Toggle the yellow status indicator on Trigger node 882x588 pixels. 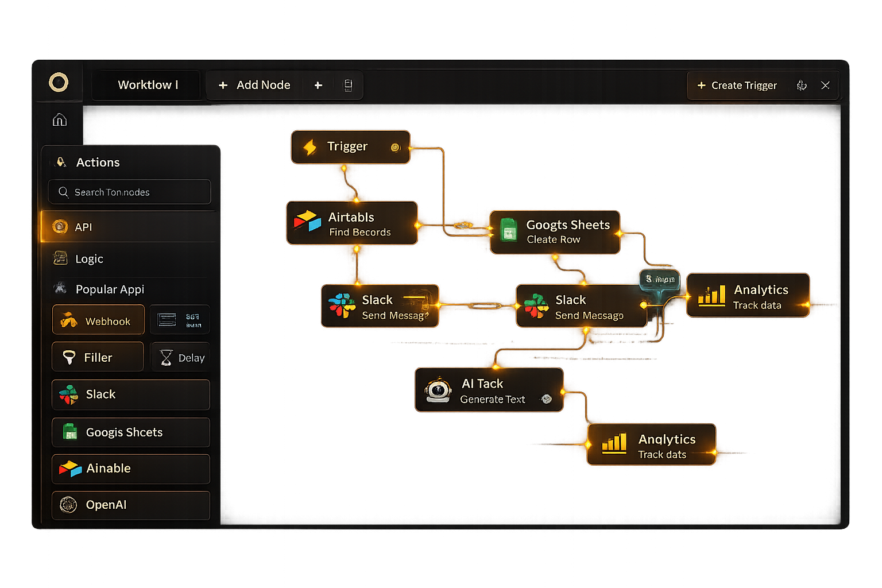click(395, 147)
